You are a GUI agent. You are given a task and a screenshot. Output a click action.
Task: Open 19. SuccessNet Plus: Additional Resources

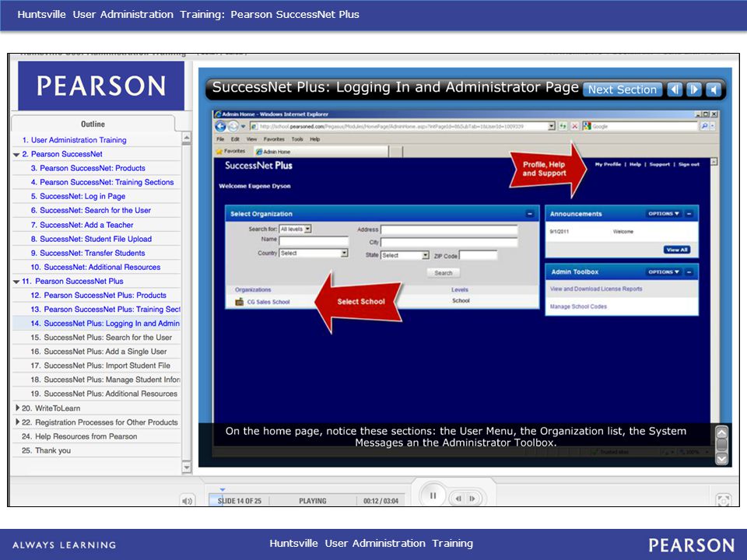(x=103, y=394)
